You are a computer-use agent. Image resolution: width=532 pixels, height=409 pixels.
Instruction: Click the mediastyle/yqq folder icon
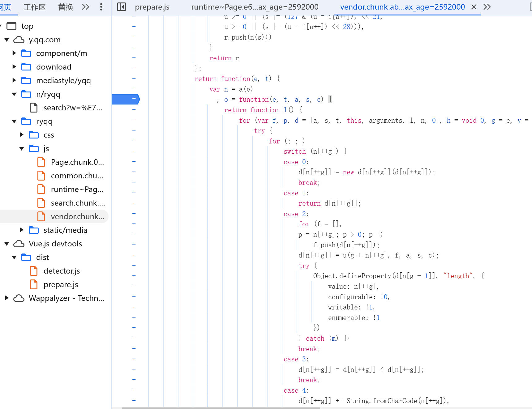coord(26,80)
